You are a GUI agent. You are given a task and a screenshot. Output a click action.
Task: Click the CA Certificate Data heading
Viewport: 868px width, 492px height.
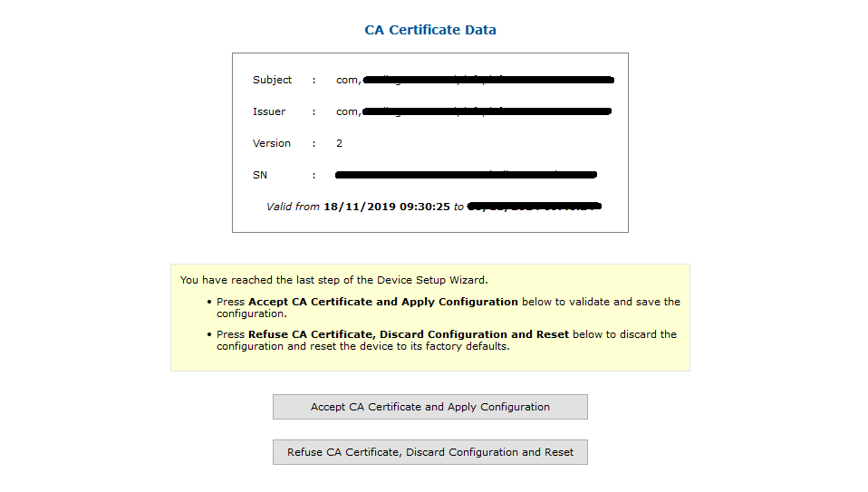(430, 30)
